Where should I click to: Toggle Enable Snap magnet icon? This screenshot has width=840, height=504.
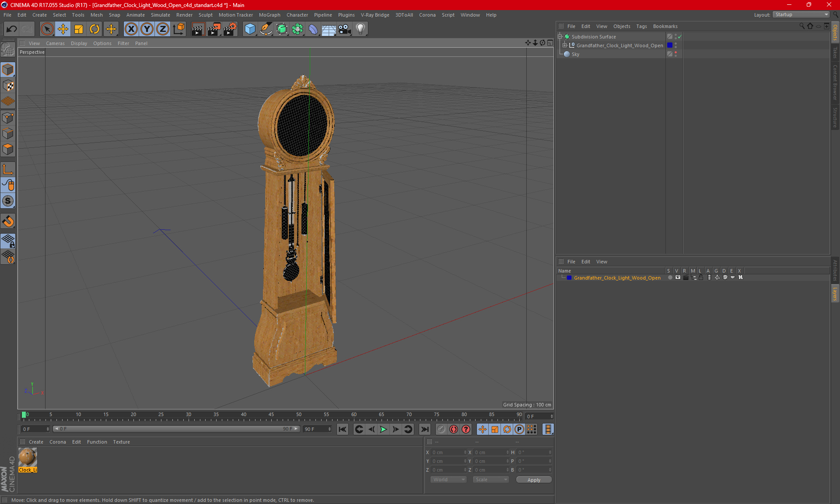(x=8, y=221)
